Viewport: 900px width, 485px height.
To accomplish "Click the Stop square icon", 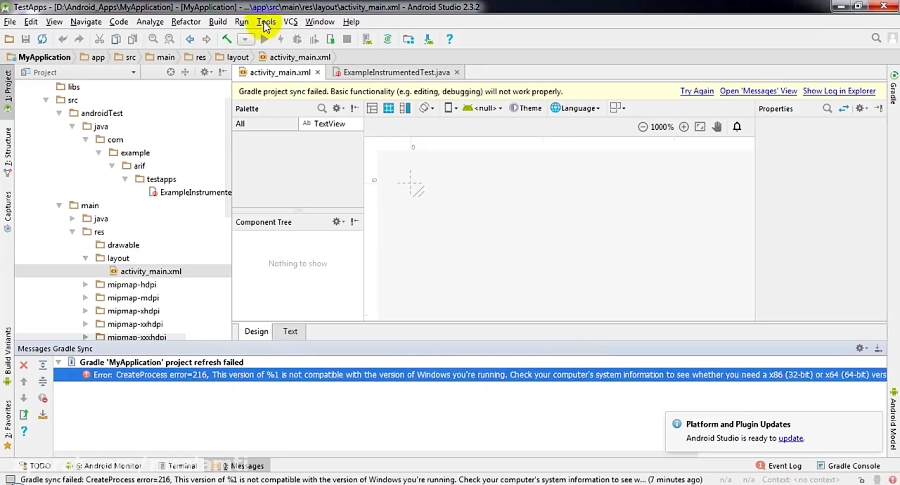I will tap(347, 39).
